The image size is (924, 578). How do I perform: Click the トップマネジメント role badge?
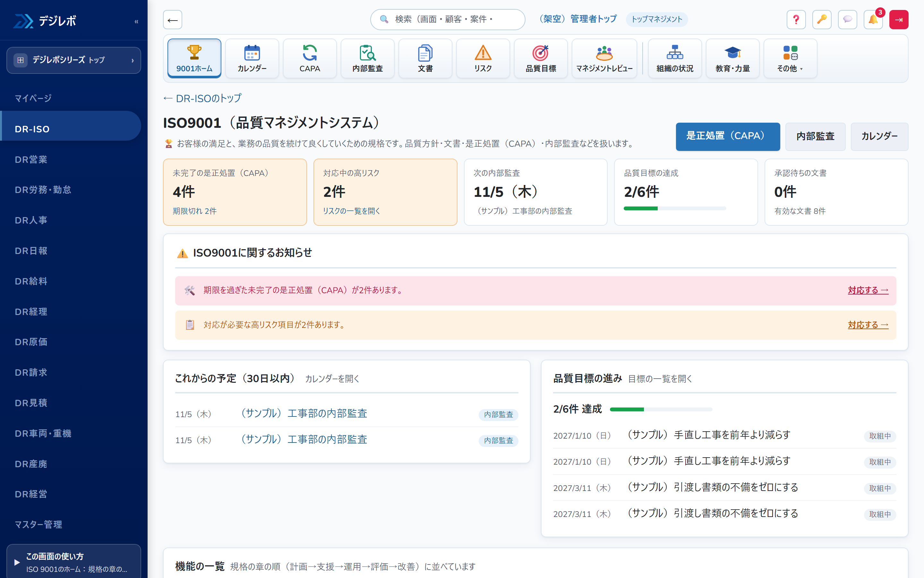tap(656, 19)
